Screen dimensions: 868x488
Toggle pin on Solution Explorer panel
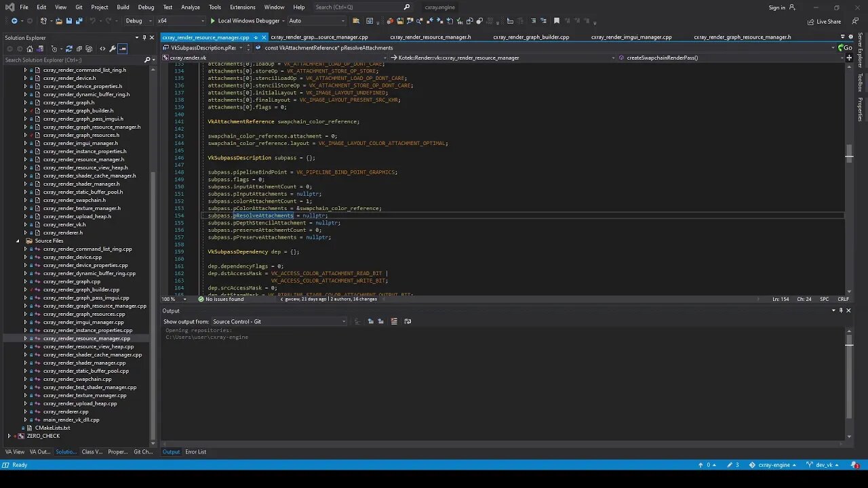point(144,37)
